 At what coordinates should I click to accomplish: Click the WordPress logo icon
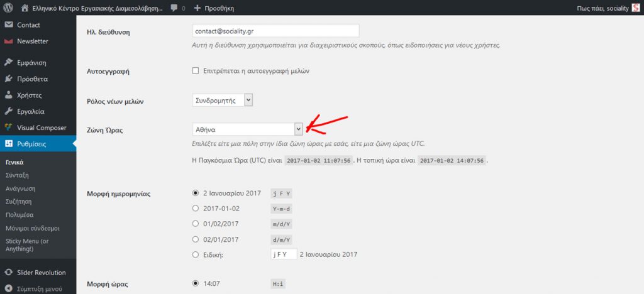[x=9, y=9]
